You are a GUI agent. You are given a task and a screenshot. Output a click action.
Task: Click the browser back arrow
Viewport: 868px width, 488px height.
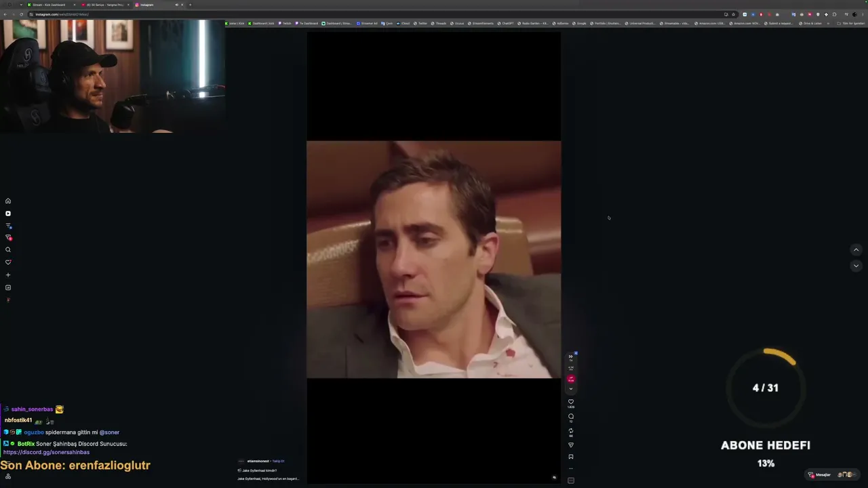pos(5,14)
